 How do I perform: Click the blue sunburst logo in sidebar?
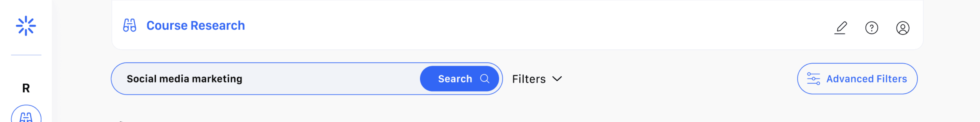tap(26, 26)
